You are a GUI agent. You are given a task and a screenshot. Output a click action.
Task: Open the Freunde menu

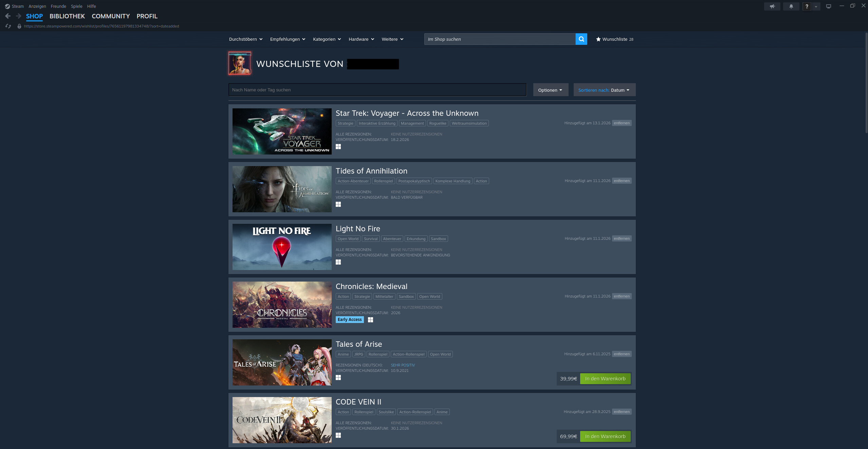[x=58, y=6]
